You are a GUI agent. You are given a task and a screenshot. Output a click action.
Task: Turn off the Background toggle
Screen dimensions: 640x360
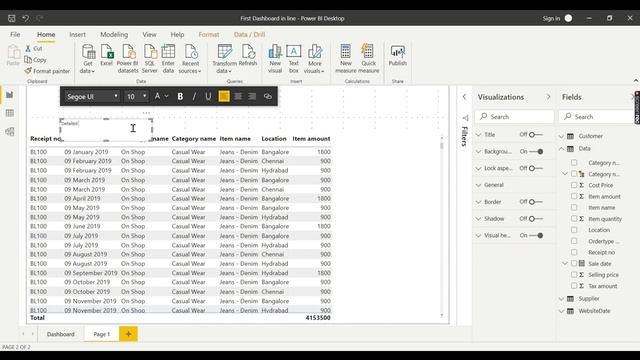[536, 151]
